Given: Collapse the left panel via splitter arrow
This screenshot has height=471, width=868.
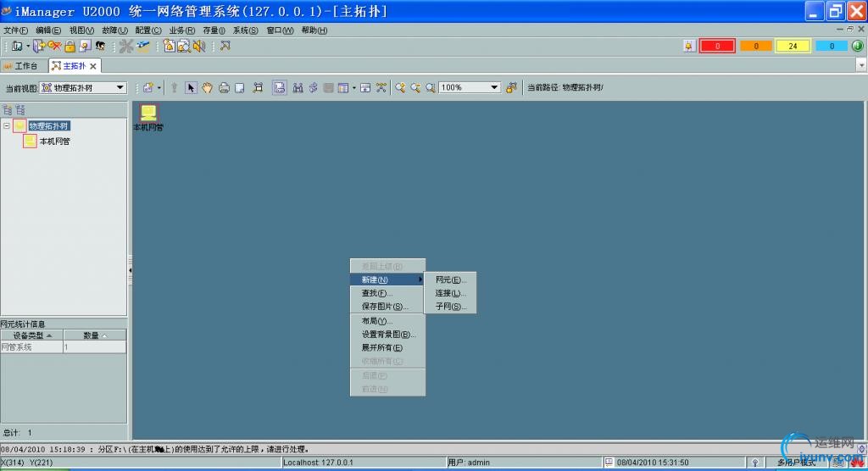Looking at the screenshot, I should point(130,270).
